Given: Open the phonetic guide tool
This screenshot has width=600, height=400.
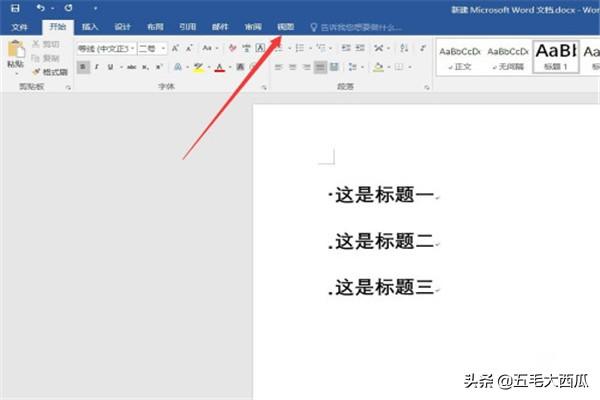Looking at the screenshot, I should pyautogui.click(x=246, y=48).
